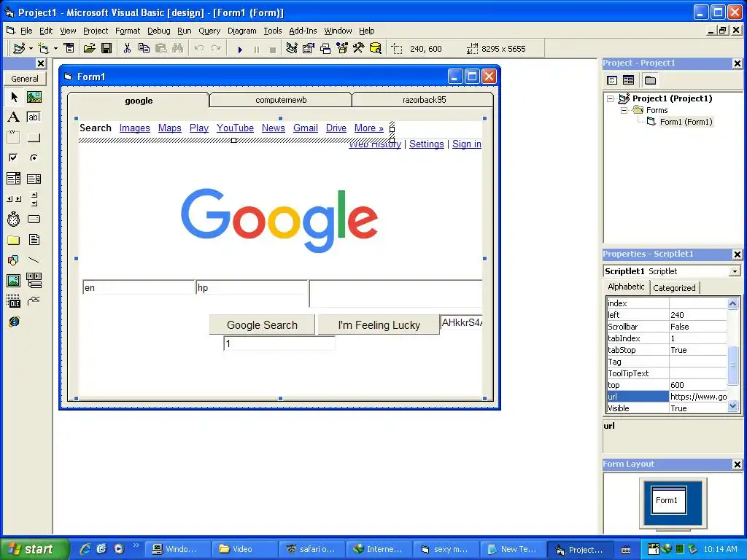Viewport: 747px width, 560px height.
Task: Show the Properties Window toolbar icon
Action: pos(309,48)
